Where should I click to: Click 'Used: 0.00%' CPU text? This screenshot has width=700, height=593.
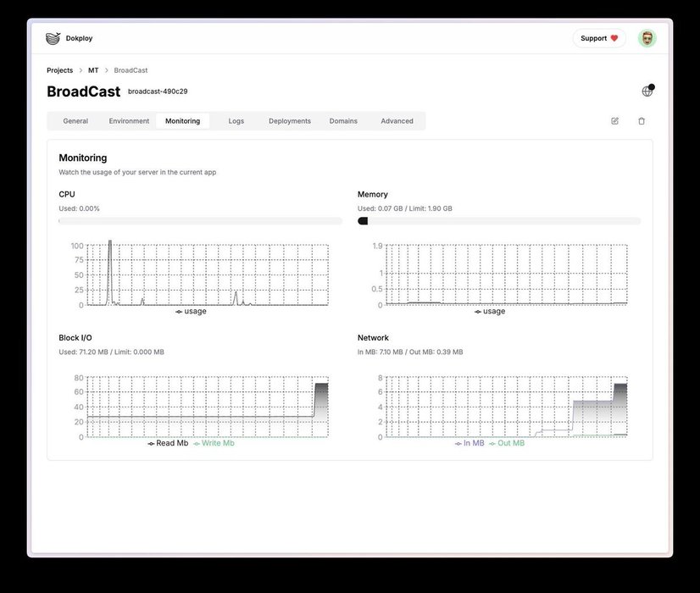79,208
